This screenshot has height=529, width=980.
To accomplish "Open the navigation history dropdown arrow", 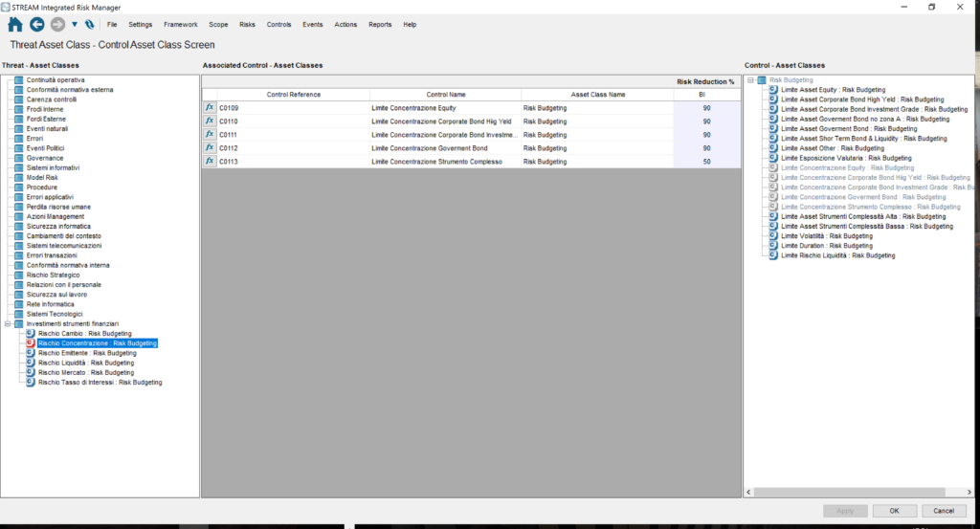I will coord(75,24).
